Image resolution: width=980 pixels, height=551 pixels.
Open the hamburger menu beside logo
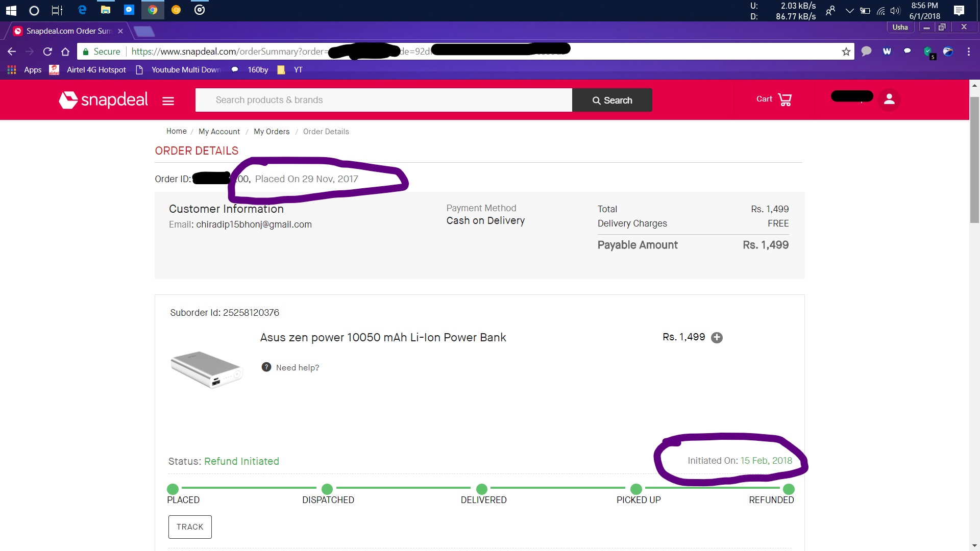click(x=168, y=101)
